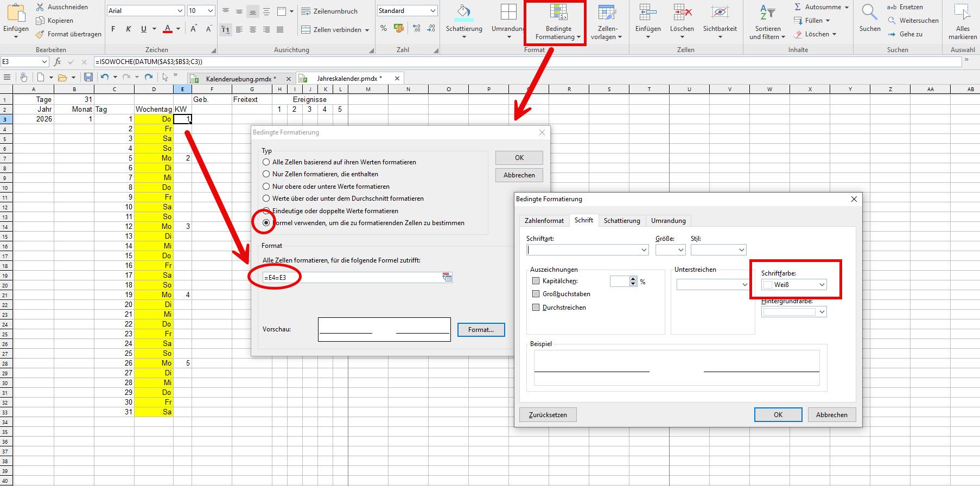Toggle bold formatting with the F button
980x486 pixels.
pos(113,29)
